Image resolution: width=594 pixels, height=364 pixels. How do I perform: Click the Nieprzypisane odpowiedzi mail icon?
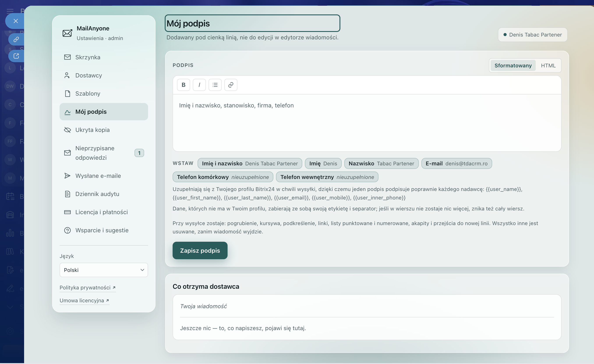(x=67, y=153)
